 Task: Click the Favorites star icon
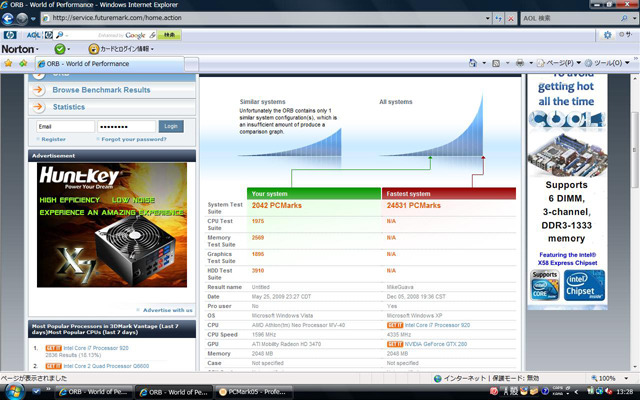coord(8,63)
